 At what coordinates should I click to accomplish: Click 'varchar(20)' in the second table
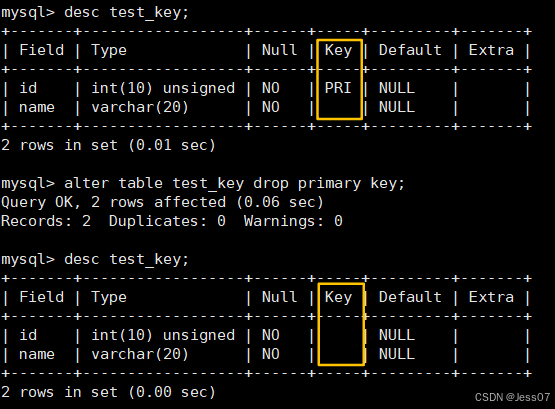140,354
